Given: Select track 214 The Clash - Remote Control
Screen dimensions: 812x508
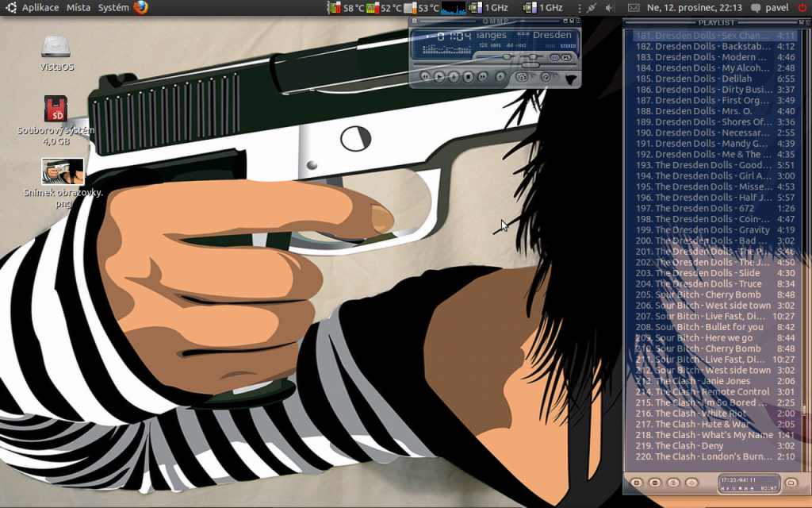Looking at the screenshot, I should (714, 392).
